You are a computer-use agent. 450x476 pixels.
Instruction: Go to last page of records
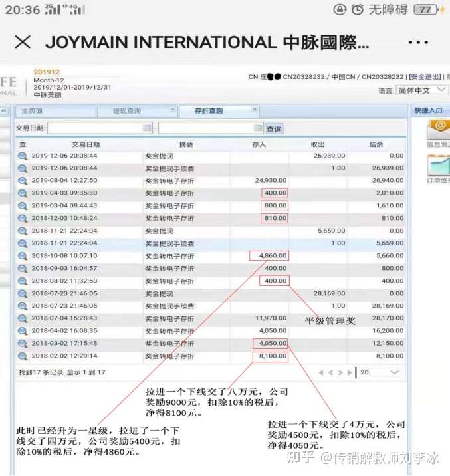click(350, 372)
